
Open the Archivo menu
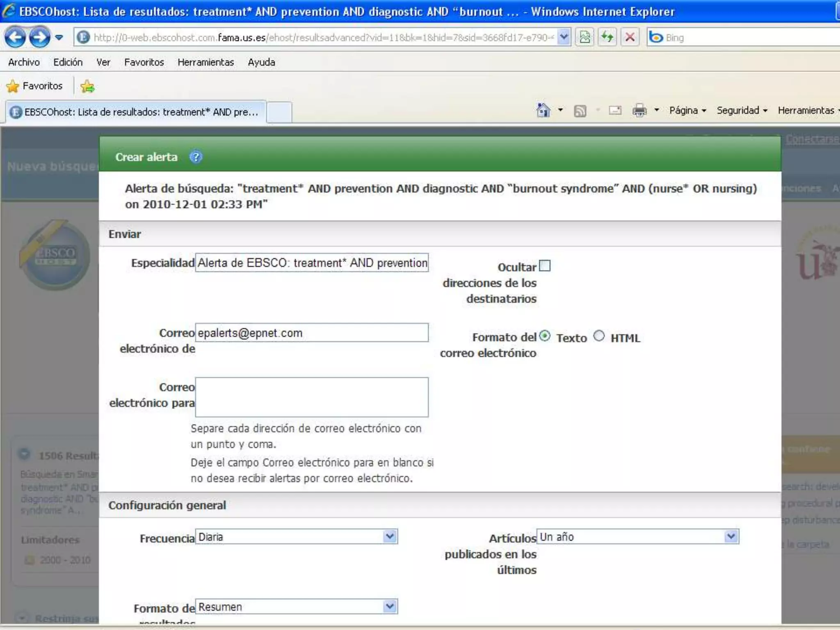coord(24,62)
